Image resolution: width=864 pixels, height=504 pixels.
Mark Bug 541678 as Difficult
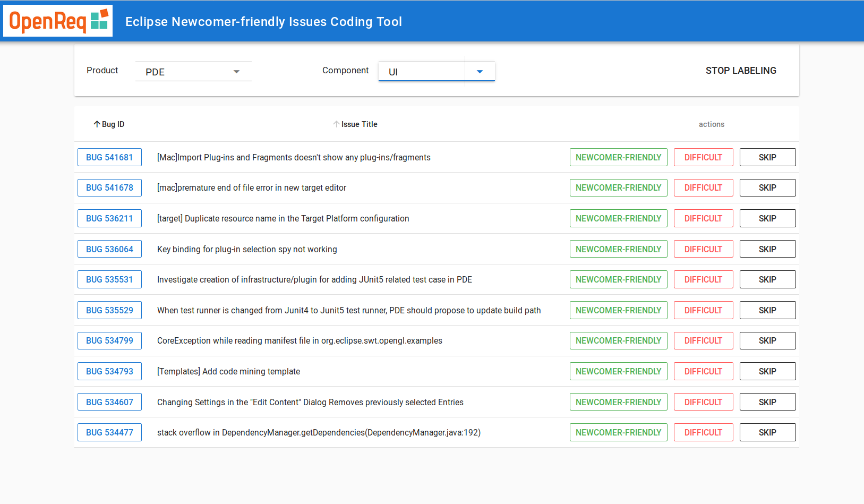tap(703, 188)
